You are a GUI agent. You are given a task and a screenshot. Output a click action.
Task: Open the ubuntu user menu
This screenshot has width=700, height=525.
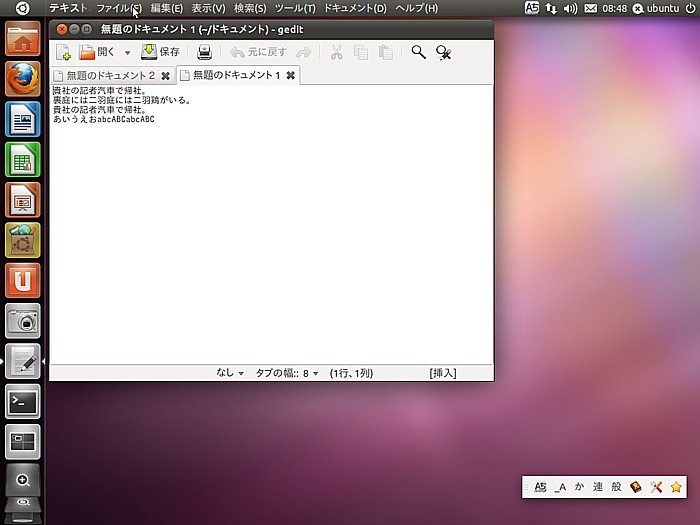pyautogui.click(x=656, y=8)
